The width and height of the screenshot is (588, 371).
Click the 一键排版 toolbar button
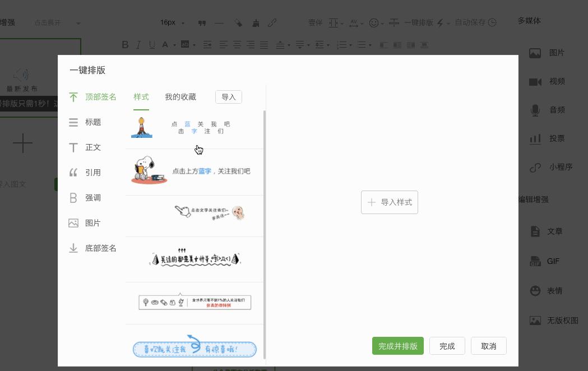point(419,22)
